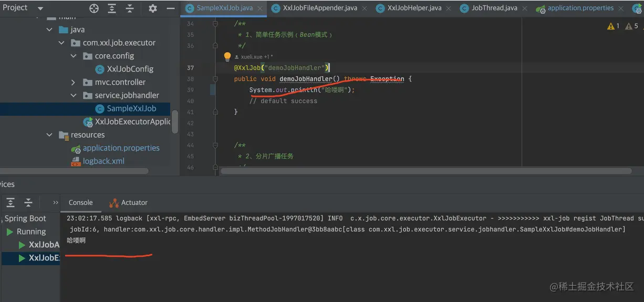Click Collapse All in Services toolbar
The height and width of the screenshot is (302, 644).
click(x=28, y=203)
